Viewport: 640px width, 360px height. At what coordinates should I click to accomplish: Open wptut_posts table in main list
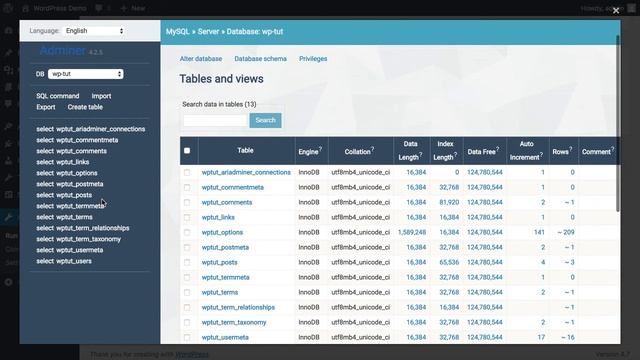219,262
